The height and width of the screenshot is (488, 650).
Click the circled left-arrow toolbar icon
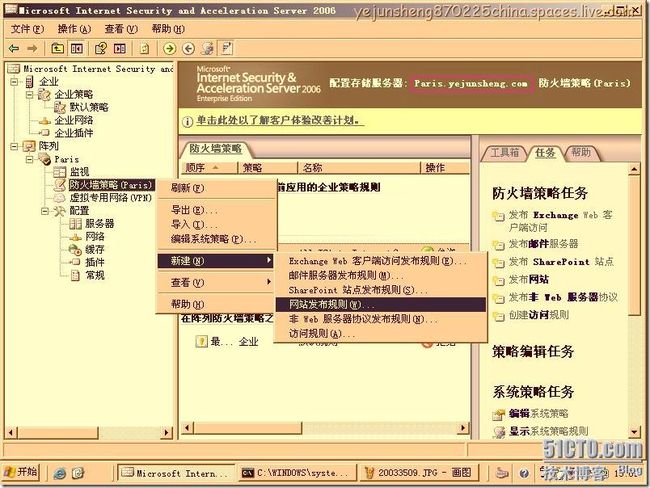pos(189,49)
